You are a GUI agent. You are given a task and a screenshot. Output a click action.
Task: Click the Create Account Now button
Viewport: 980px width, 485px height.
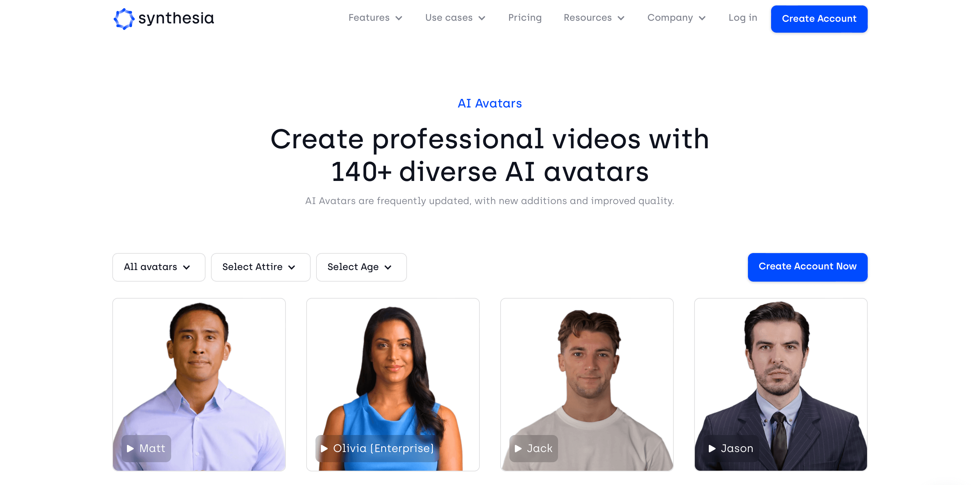click(x=807, y=267)
